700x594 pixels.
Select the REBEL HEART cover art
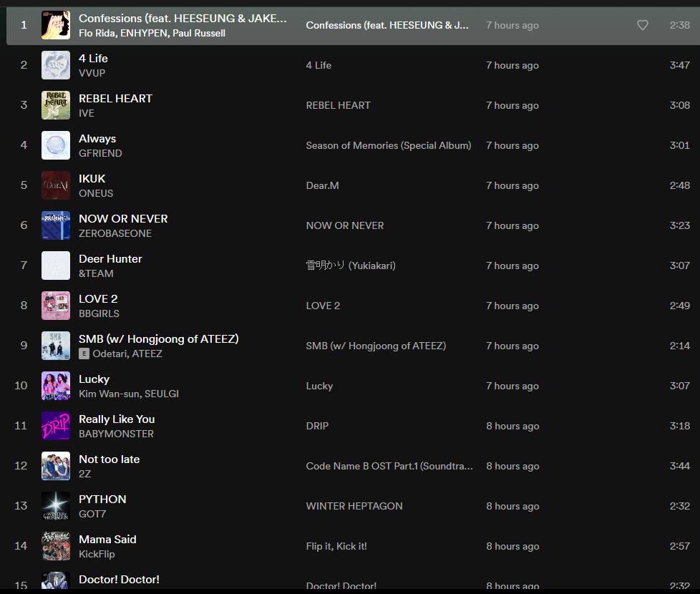(x=56, y=105)
